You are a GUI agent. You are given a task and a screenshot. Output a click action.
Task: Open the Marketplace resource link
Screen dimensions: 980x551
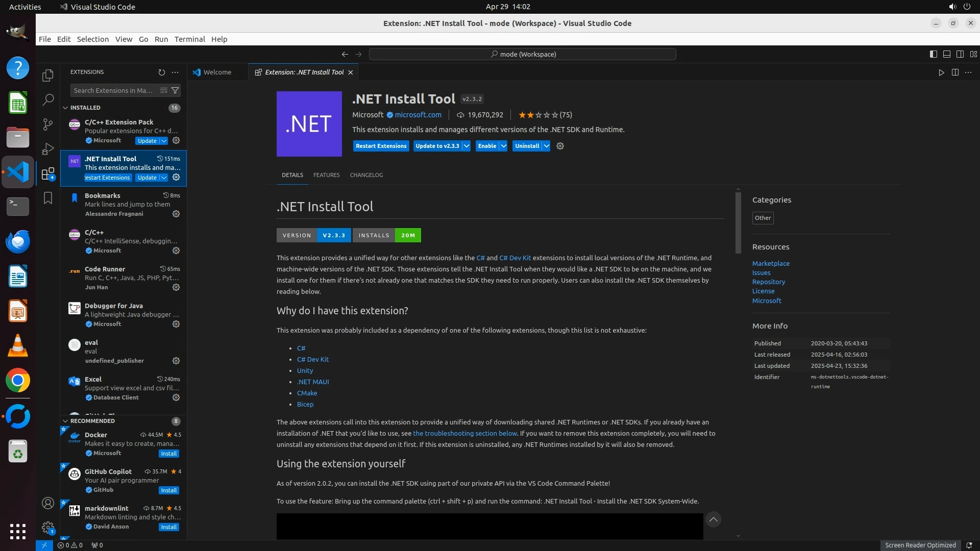click(x=770, y=264)
